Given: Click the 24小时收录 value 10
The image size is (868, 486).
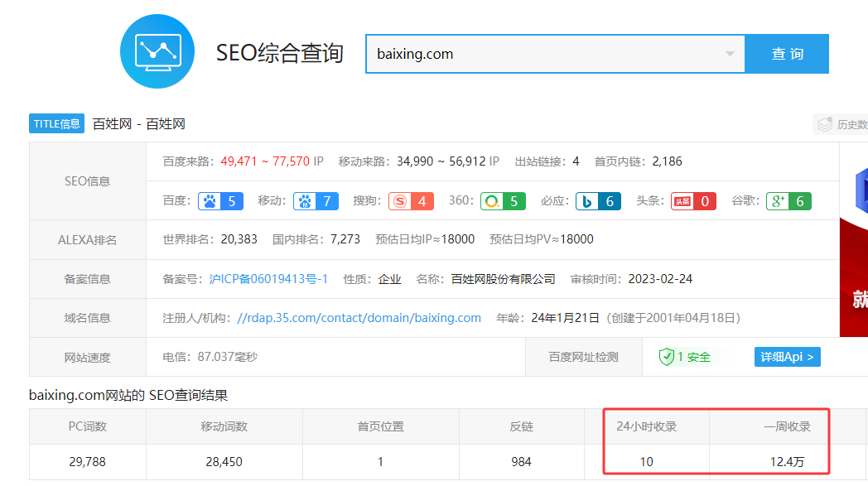Looking at the screenshot, I should [x=647, y=462].
